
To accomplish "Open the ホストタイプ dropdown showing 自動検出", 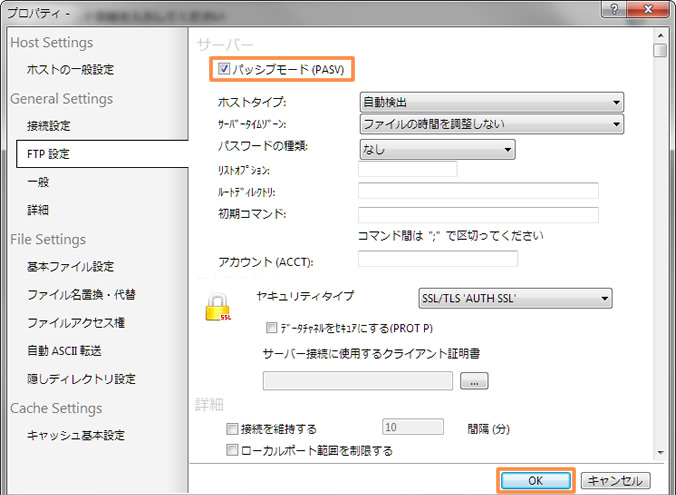I will coord(491,102).
